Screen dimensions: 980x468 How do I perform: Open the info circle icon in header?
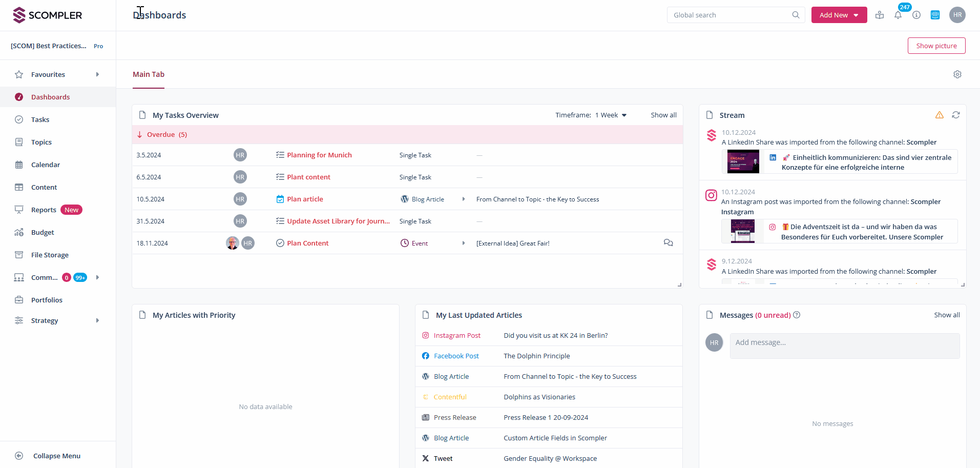pyautogui.click(x=916, y=15)
